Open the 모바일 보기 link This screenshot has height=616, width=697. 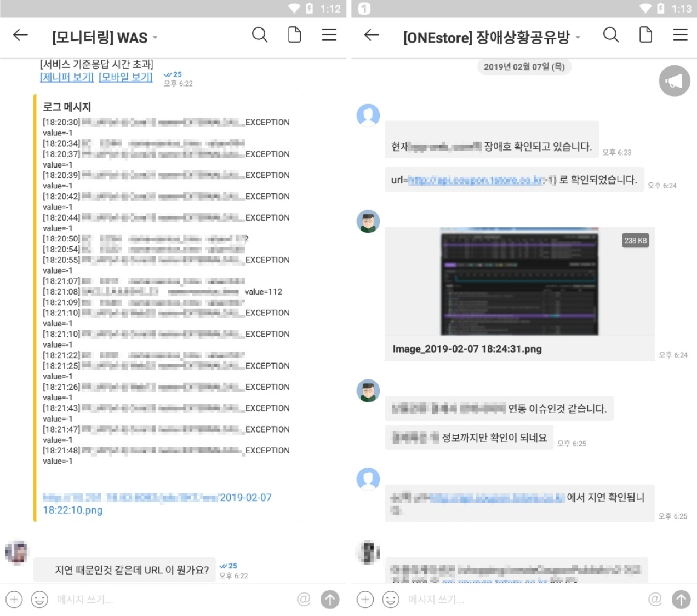(x=125, y=77)
